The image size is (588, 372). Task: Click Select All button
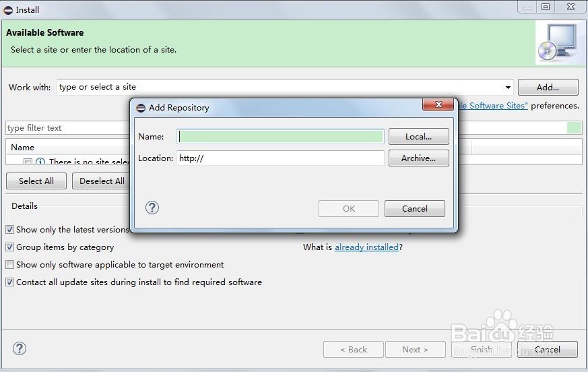coord(36,181)
